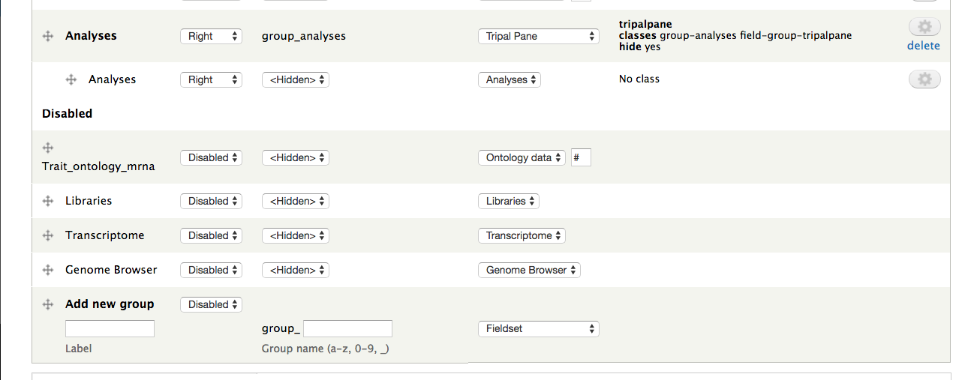Open the Genome Browser format dropdown

(x=529, y=270)
